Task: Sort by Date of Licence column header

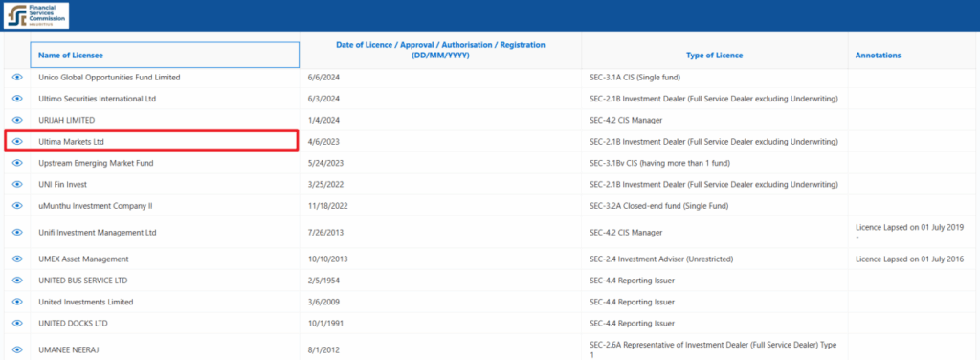Action: (440, 51)
